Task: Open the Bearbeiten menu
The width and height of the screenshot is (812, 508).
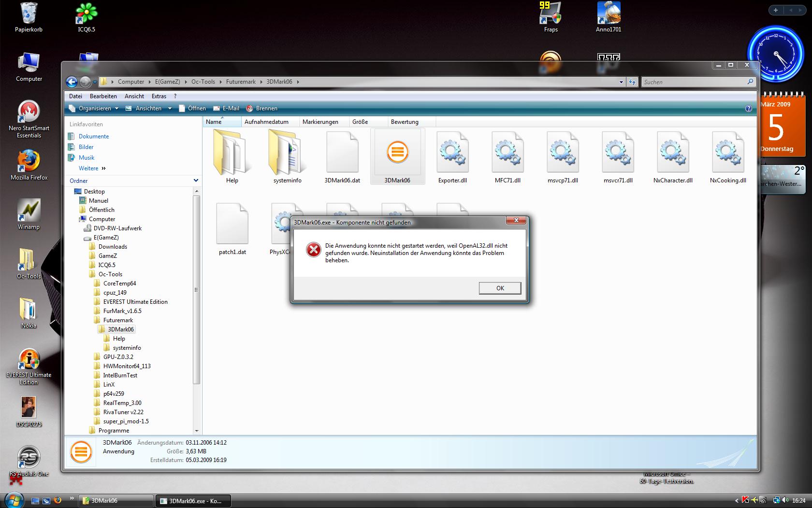Action: click(103, 96)
